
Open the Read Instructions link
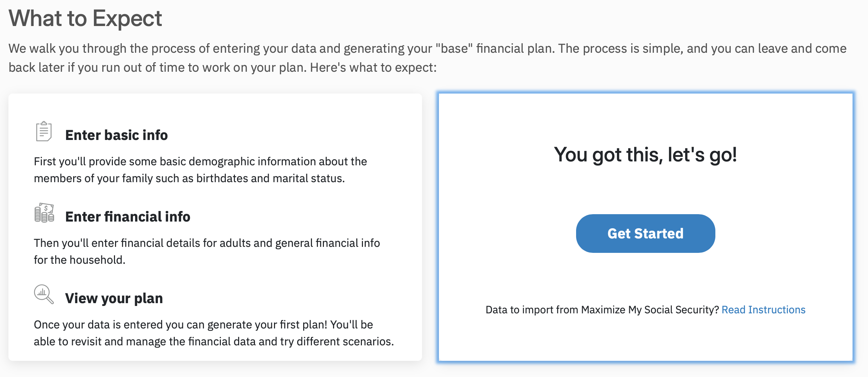pos(763,309)
